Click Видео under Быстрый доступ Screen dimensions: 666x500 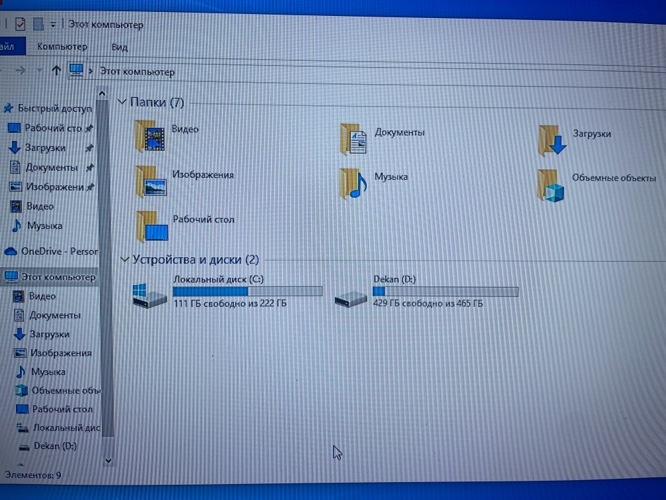[x=32, y=206]
